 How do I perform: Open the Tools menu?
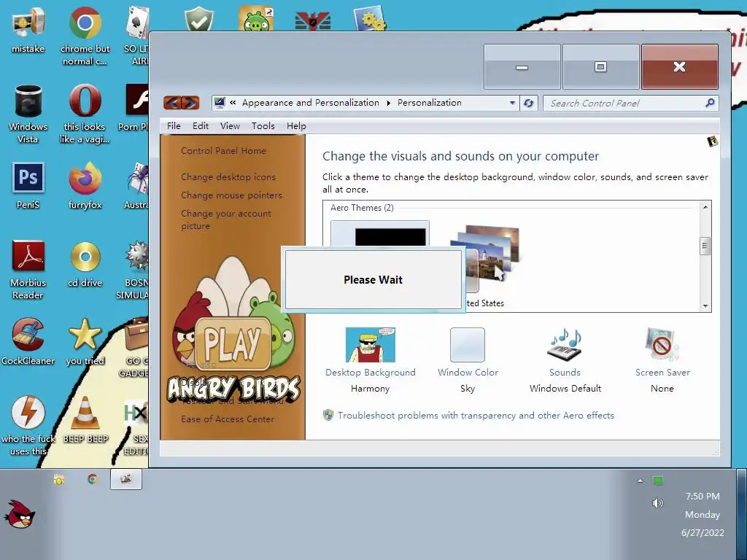[263, 125]
